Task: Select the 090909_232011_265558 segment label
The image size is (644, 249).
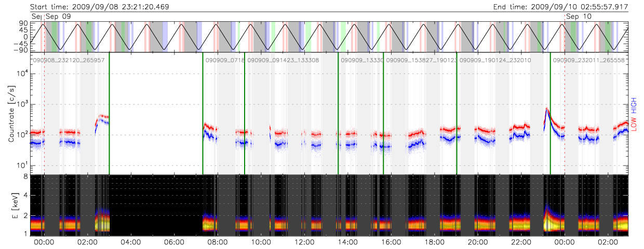Action: 588,60
